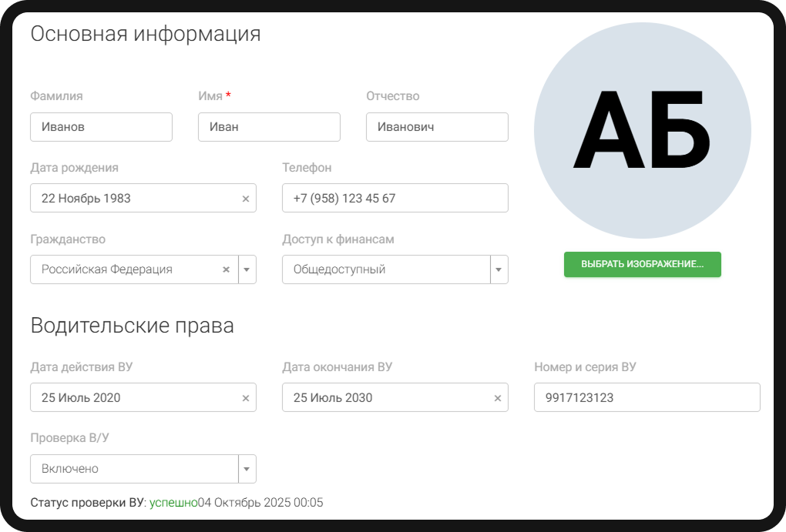Clear the birth date field with the x icon
This screenshot has height=532, width=786.
click(x=246, y=199)
